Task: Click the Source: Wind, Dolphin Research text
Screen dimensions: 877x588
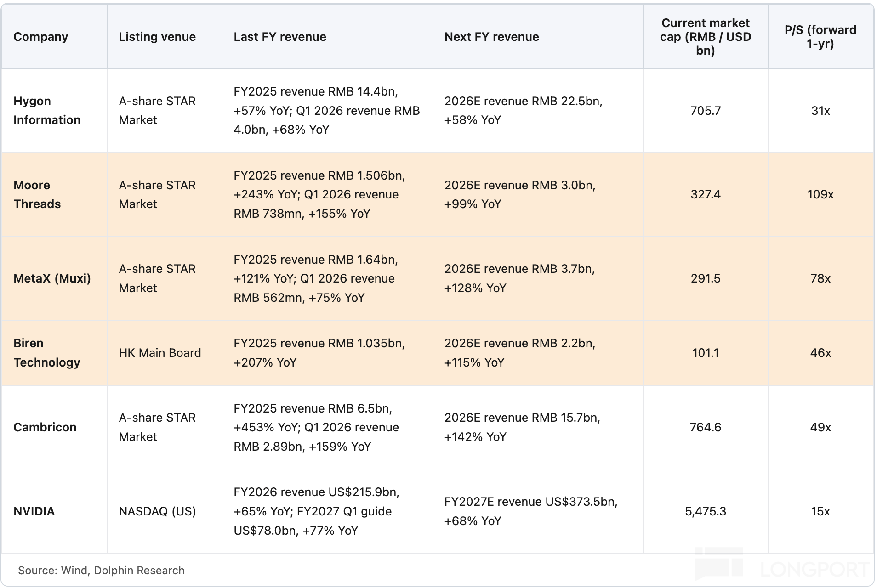Action: (x=101, y=571)
